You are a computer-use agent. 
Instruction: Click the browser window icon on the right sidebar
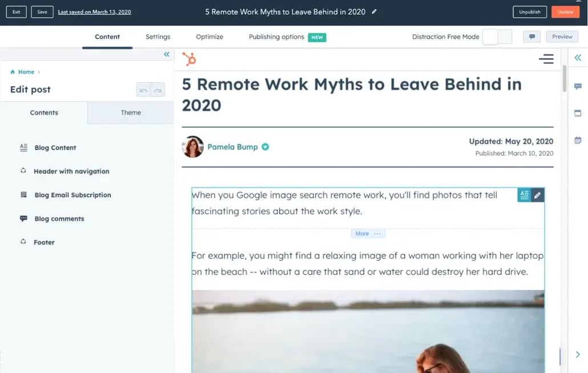click(x=578, y=113)
